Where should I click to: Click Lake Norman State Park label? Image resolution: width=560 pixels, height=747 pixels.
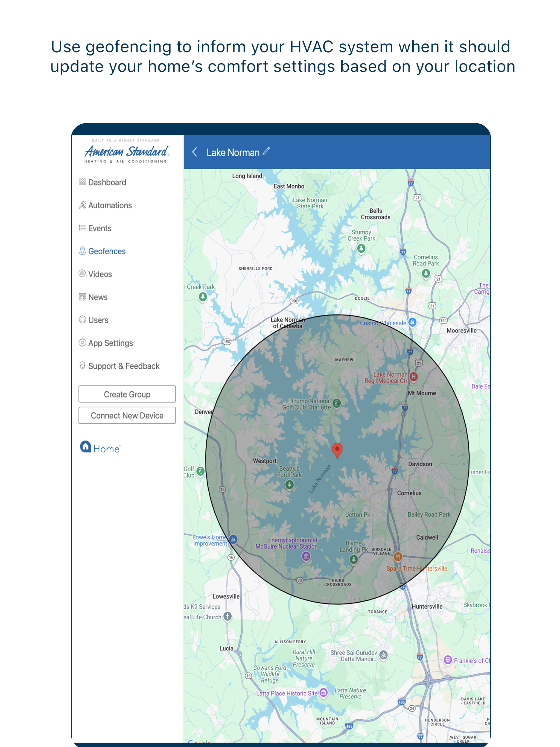click(x=310, y=203)
